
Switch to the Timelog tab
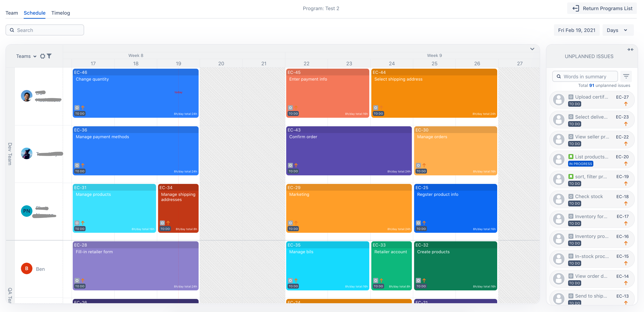pyautogui.click(x=61, y=13)
